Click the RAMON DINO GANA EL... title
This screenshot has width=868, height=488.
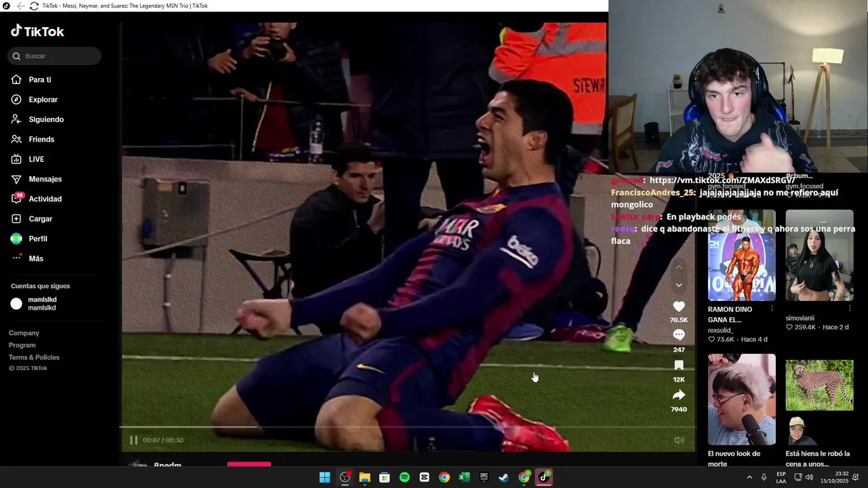pos(730,314)
